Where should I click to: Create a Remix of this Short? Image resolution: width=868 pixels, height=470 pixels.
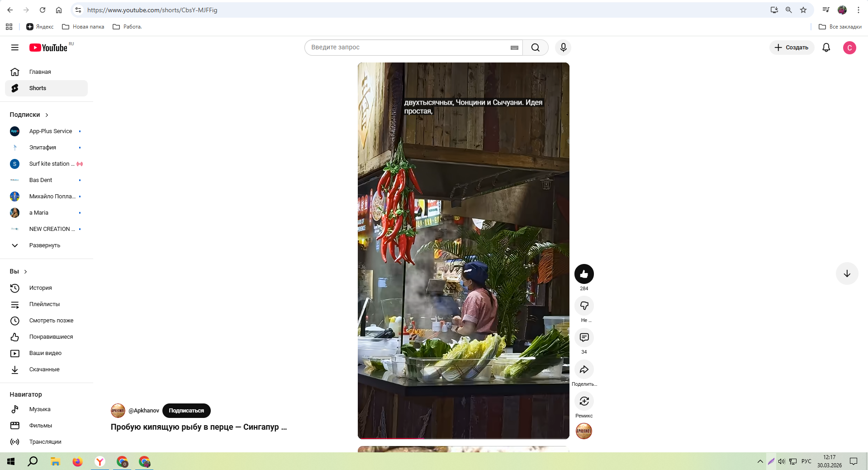click(584, 401)
